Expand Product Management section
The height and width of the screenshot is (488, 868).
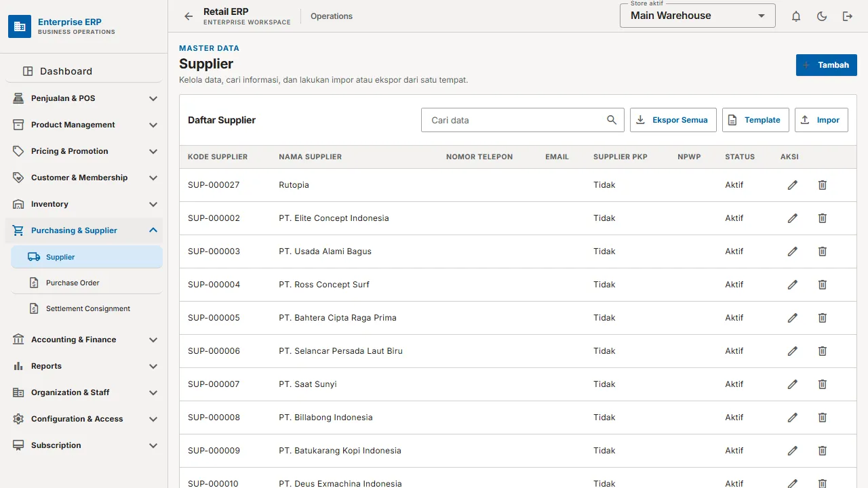click(85, 125)
